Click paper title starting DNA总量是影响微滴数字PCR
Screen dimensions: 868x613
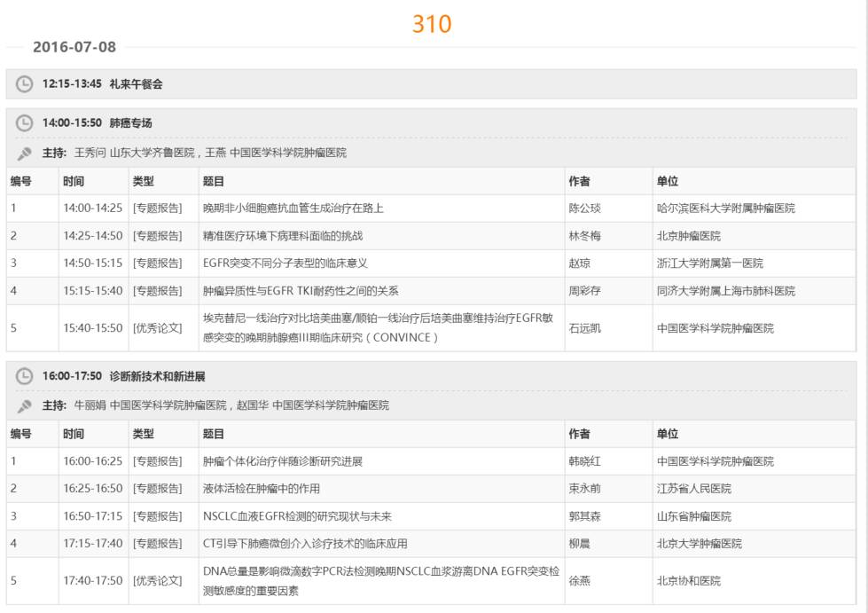click(381, 580)
